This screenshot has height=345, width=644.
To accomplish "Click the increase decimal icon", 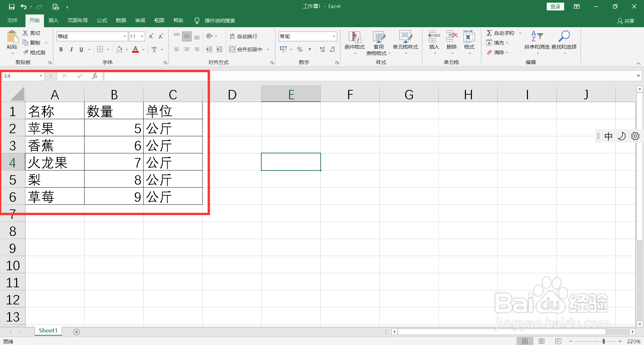I will 322,49.
